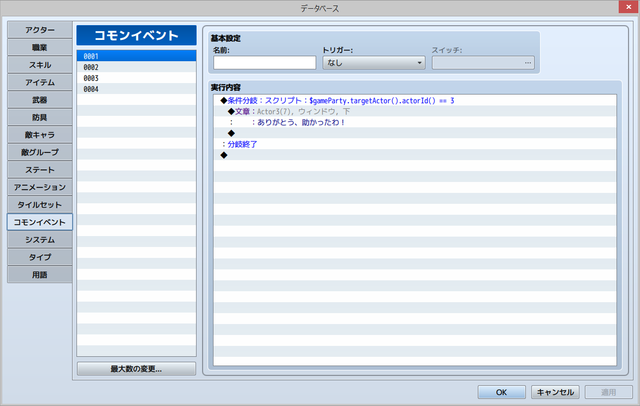Viewport: 640px width, 406px height.
Task: Click the スイッチ selector field
Action: pos(483,63)
